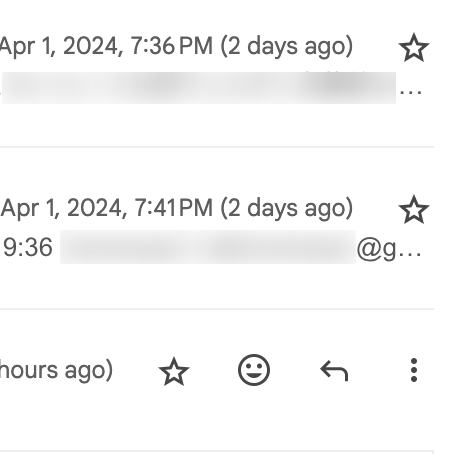Click the Apr 1, 2024, 7:36 PM timestamp
The height and width of the screenshot is (454, 476).
pyautogui.click(x=176, y=46)
